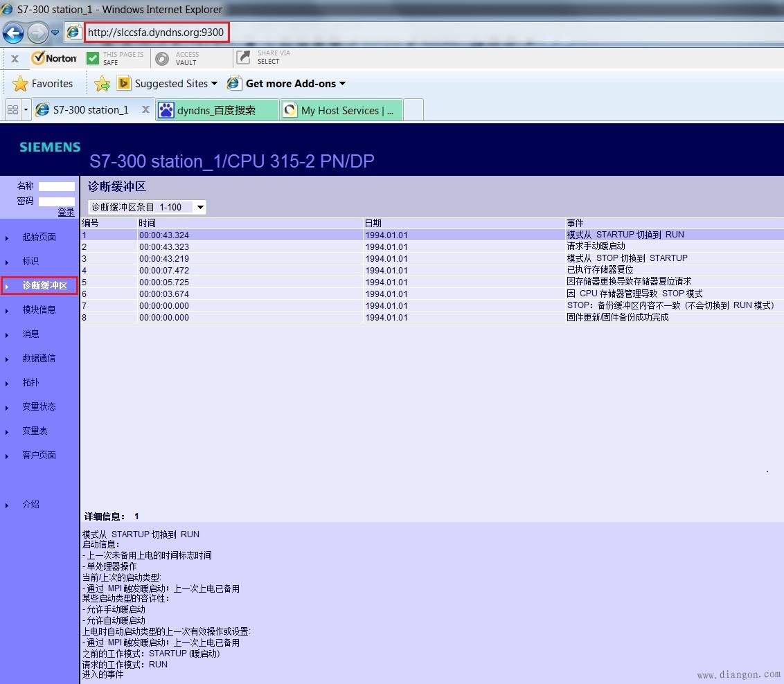The width and height of the screenshot is (784, 684).
Task: Open the 数据通信 navigation item
Action: click(x=39, y=358)
